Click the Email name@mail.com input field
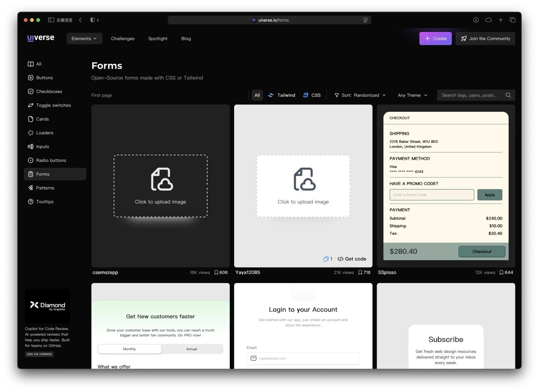 tap(303, 358)
